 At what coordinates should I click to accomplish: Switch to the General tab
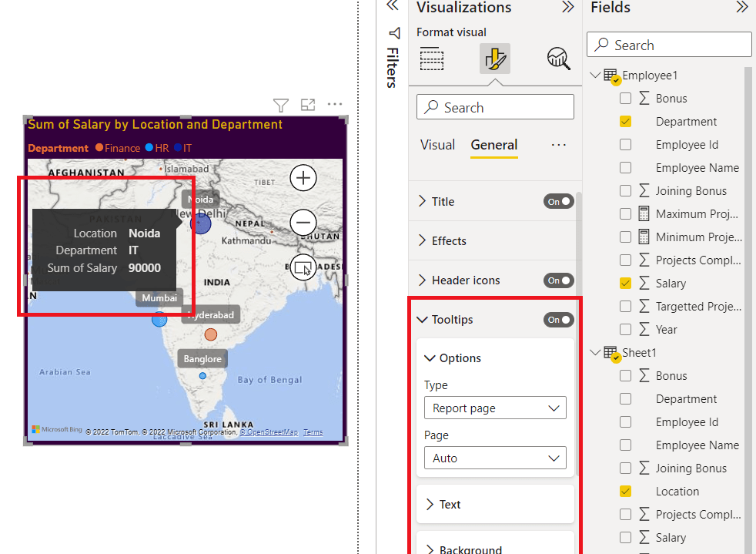point(494,145)
